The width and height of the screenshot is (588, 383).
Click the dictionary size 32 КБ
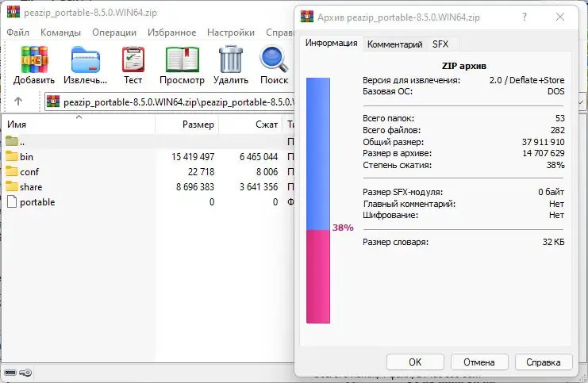(x=554, y=242)
